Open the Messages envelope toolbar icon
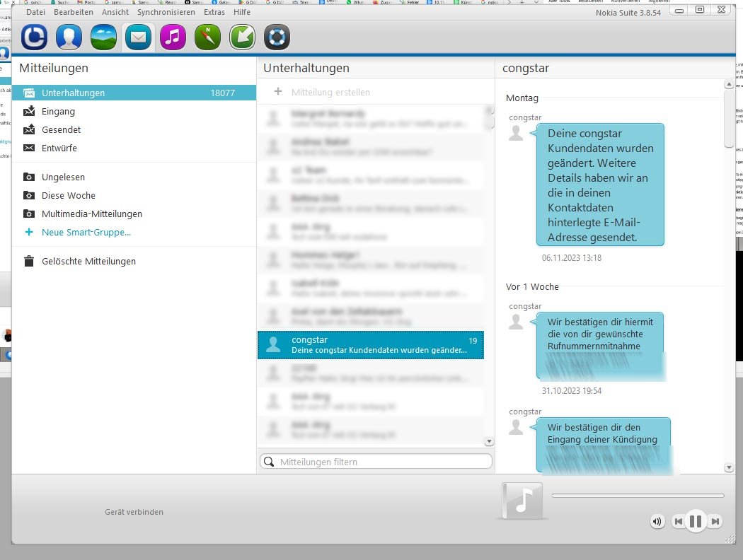 tap(139, 37)
